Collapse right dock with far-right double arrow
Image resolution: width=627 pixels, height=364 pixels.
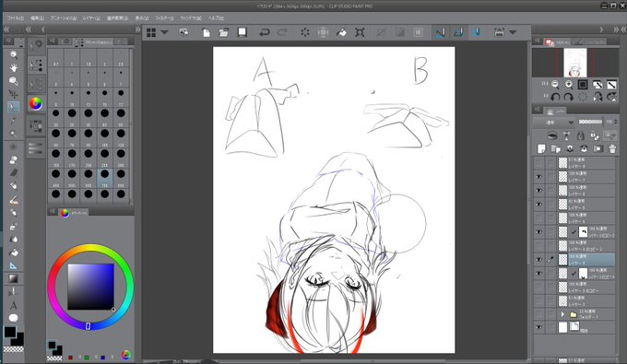[x=622, y=29]
